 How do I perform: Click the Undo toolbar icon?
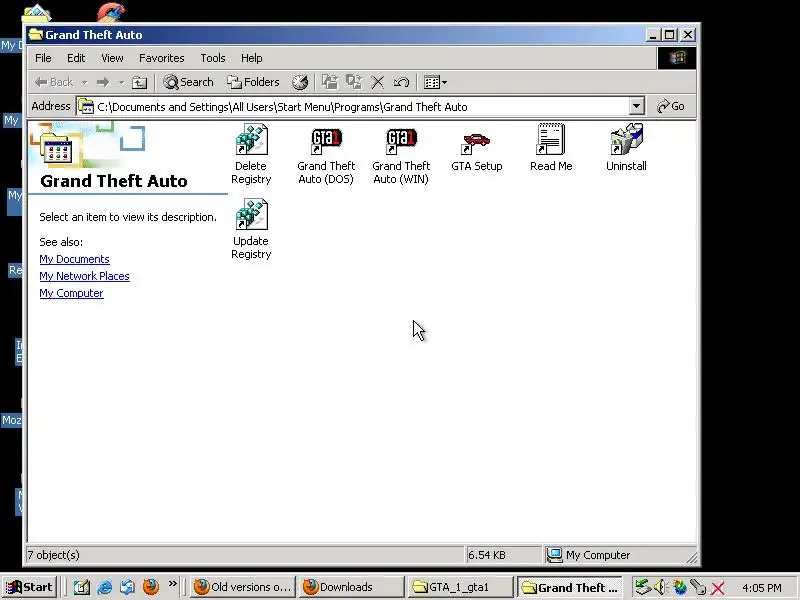coord(402,82)
